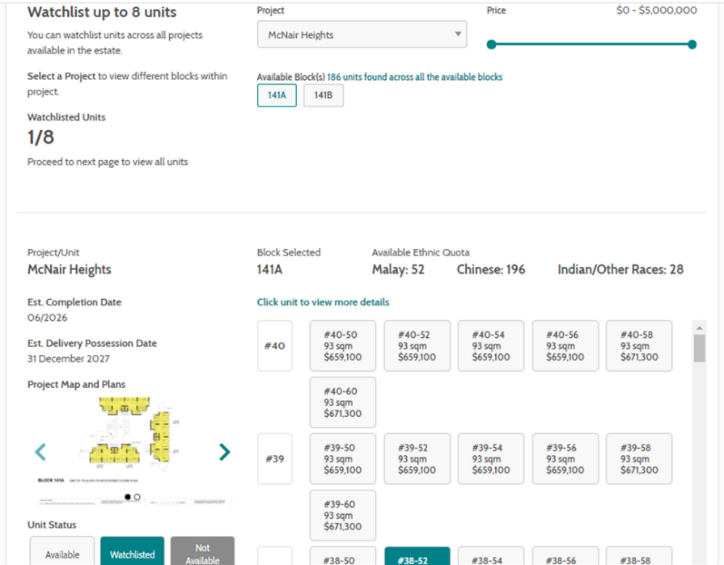Show next project map image
This screenshot has width=724, height=565.
point(224,452)
